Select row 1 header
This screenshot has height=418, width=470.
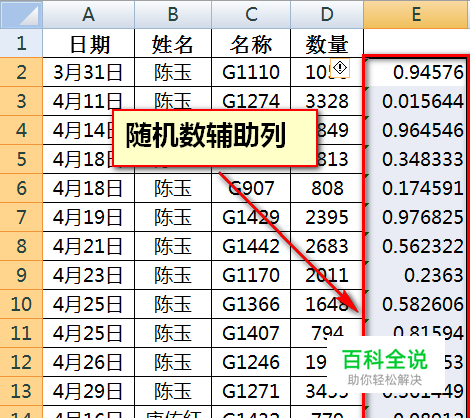click(21, 43)
